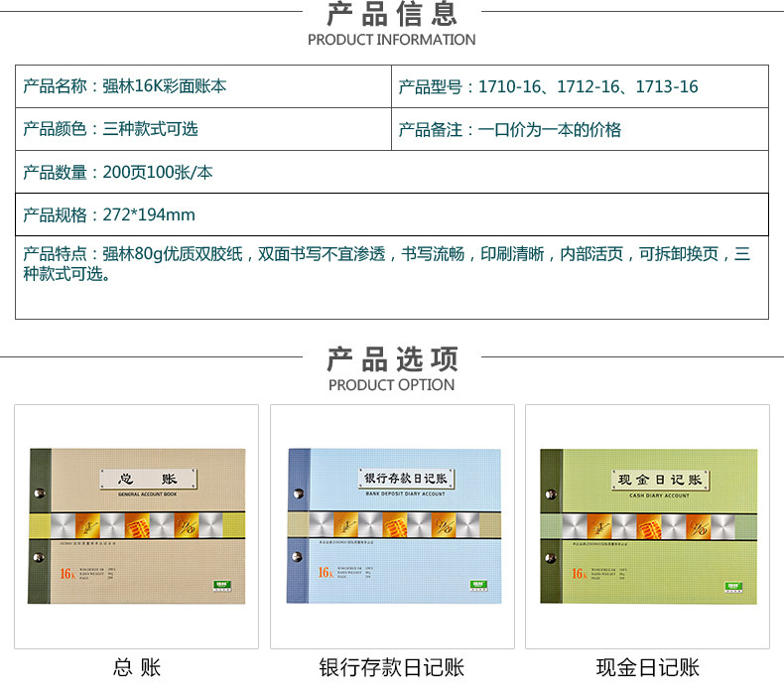This screenshot has width=784, height=700.
Task: Click the 产品备注 一口价为一本的价格 cell
Action: coord(580,129)
